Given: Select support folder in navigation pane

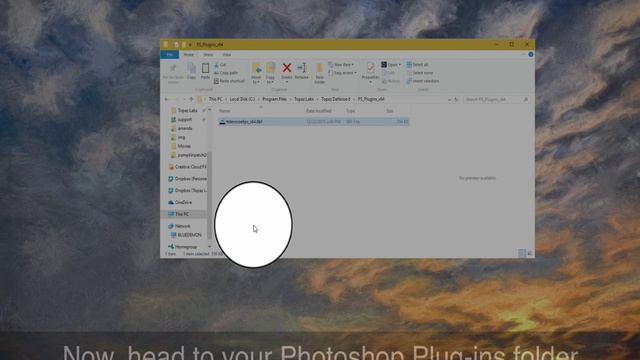Looking at the screenshot, I should [184, 120].
